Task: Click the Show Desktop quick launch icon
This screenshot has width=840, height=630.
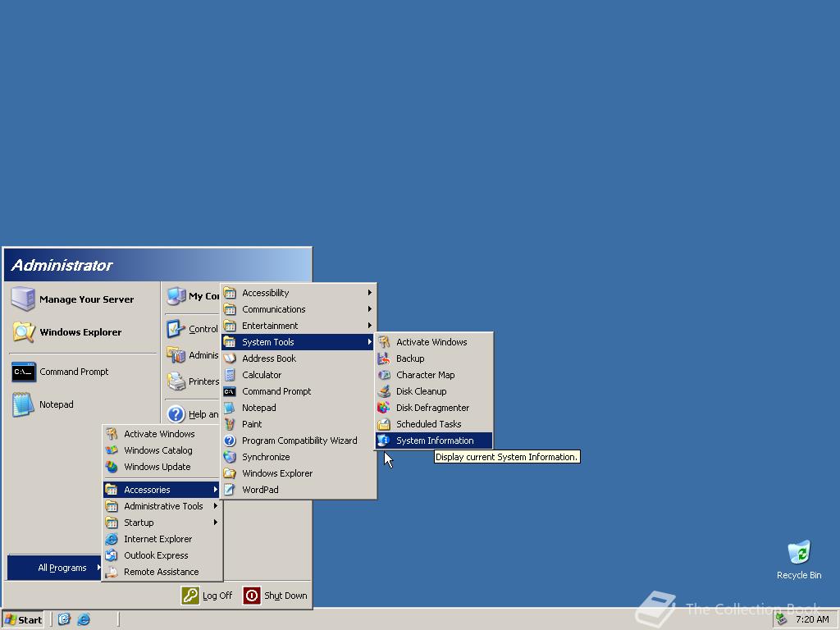Action: coord(64,619)
